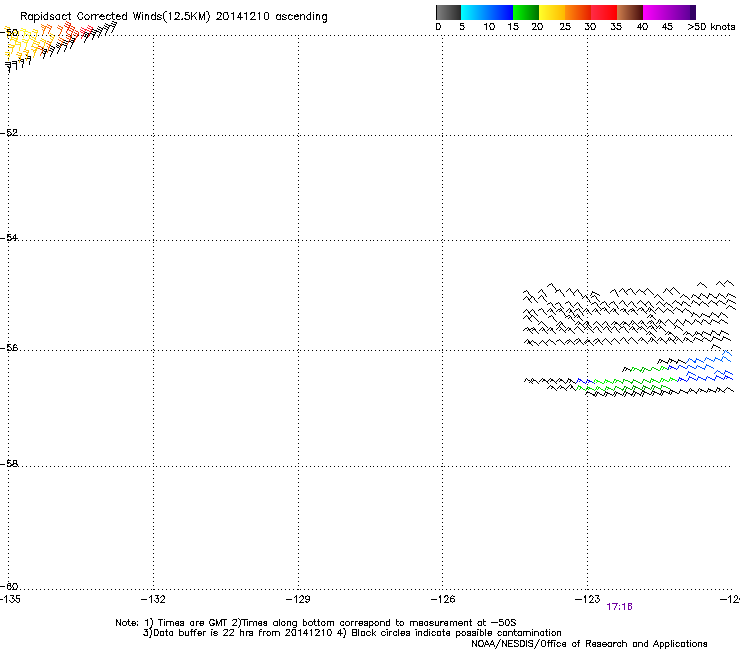Click the Rapidscat Corrected Winds title text
Image resolution: width=740 pixels, height=650 pixels.
click(x=174, y=16)
